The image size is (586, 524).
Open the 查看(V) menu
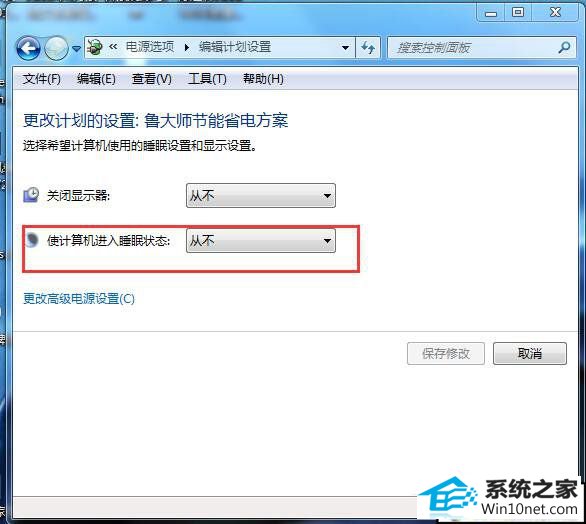(151, 79)
